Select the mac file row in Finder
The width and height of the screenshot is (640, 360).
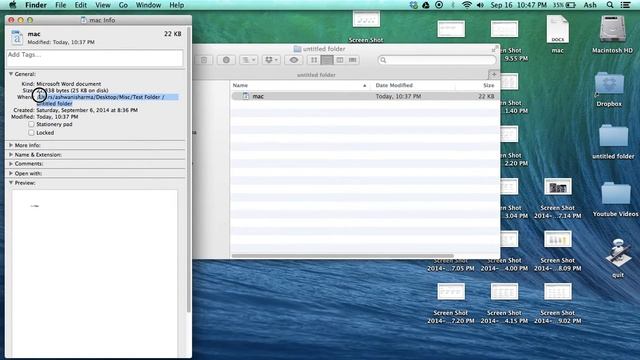pos(365,96)
